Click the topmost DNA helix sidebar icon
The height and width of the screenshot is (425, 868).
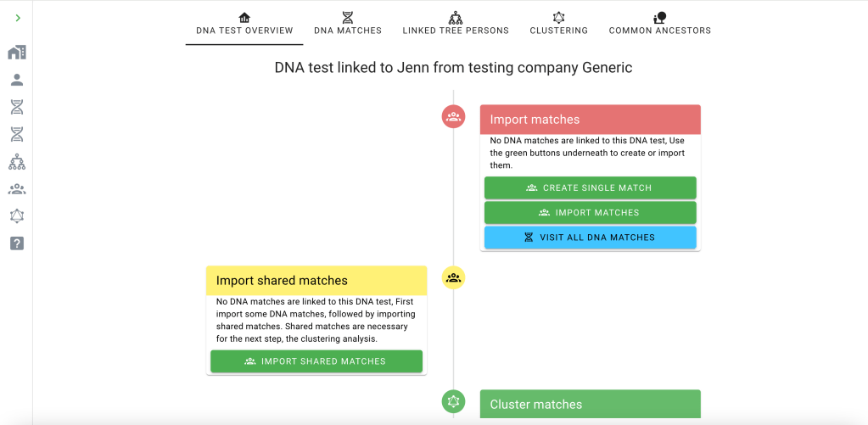[17, 107]
